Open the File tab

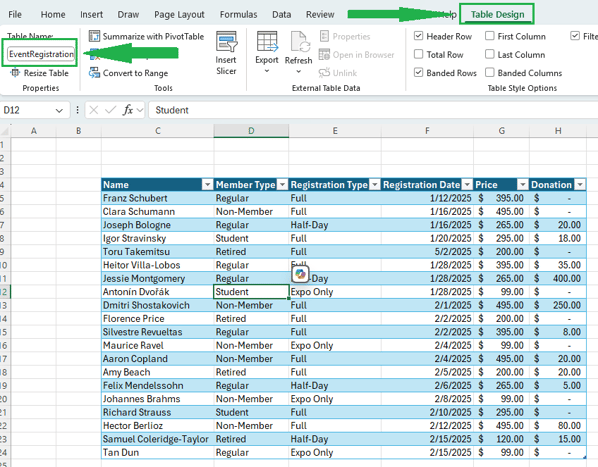(15, 14)
